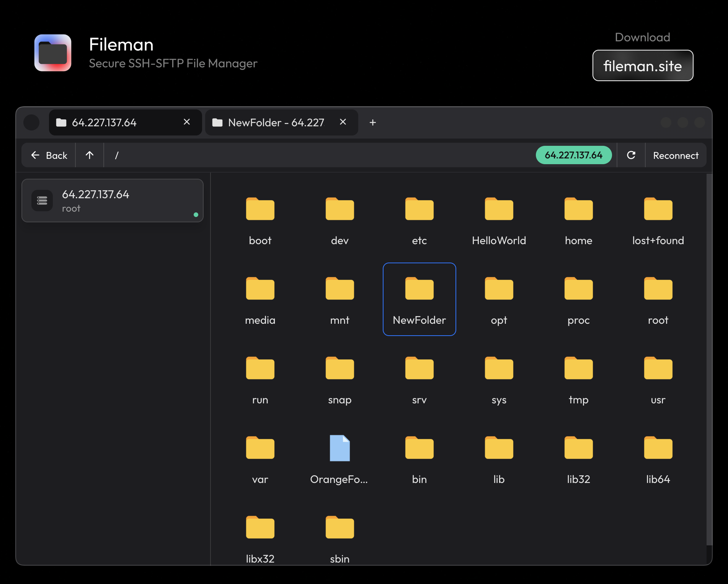
Task: Select the lost+found folder
Action: (x=658, y=220)
